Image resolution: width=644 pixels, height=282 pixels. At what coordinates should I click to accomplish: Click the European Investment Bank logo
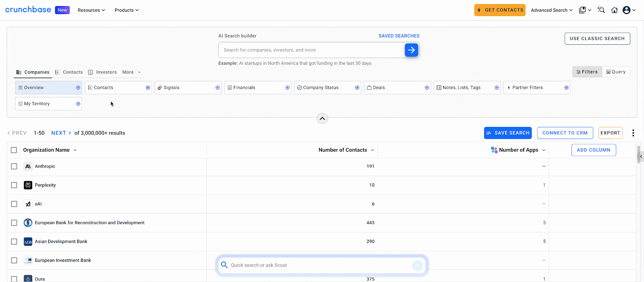(x=28, y=260)
